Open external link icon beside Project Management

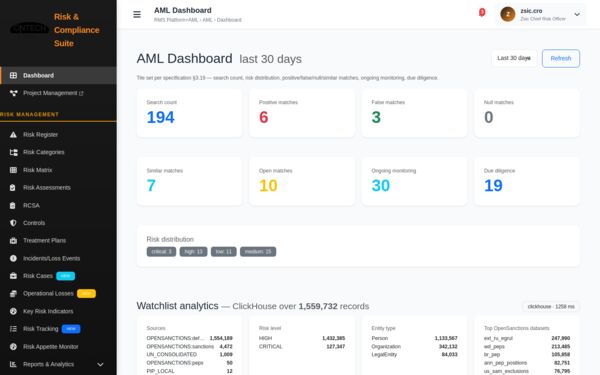(x=81, y=93)
